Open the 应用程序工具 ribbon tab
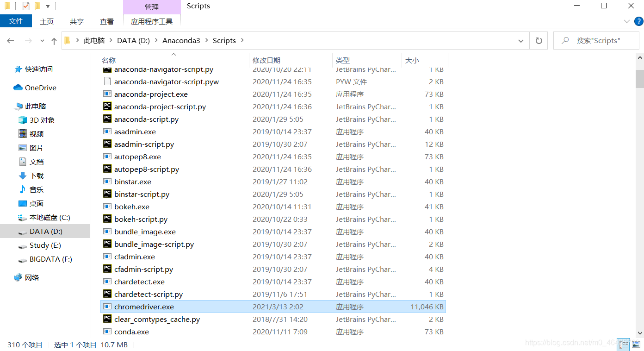 152,21
